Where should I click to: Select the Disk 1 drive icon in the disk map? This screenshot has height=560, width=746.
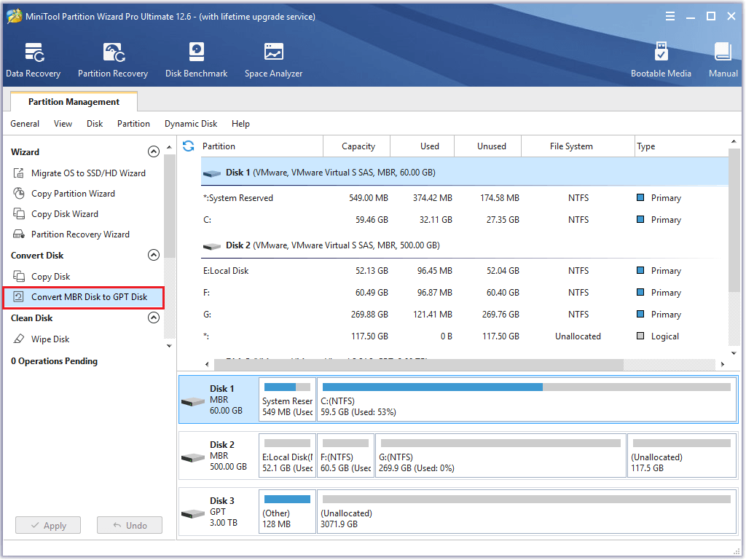click(x=193, y=402)
